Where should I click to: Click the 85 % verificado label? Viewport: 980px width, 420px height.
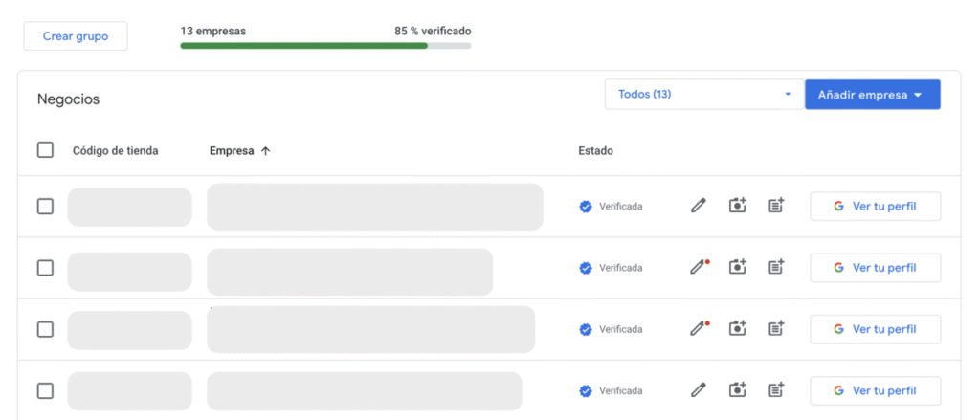tap(433, 31)
